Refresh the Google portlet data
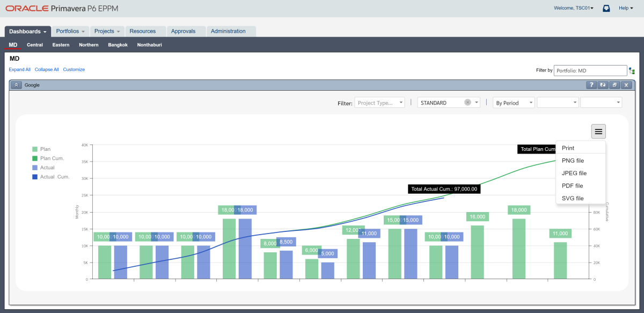This screenshot has width=644, height=313. 602,85
